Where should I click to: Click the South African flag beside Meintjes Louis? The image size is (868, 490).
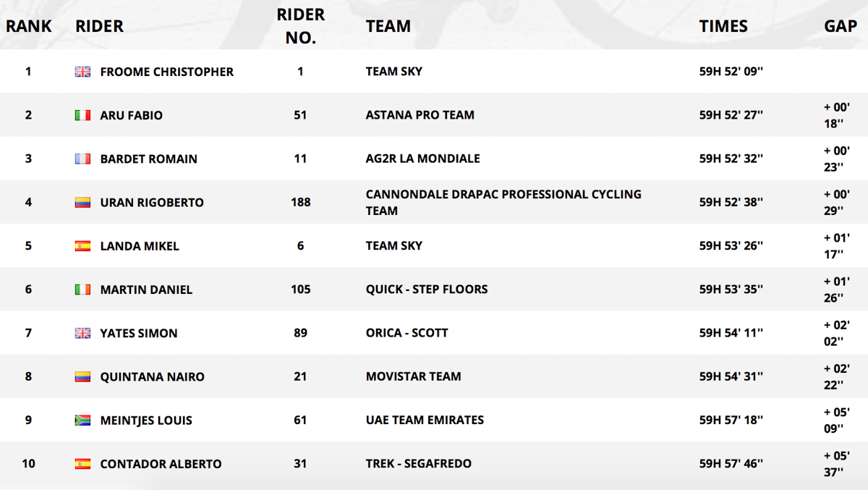[83, 420]
